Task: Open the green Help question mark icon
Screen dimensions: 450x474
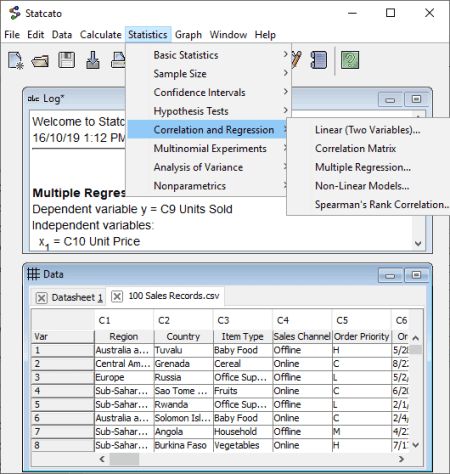Action: [x=350, y=60]
